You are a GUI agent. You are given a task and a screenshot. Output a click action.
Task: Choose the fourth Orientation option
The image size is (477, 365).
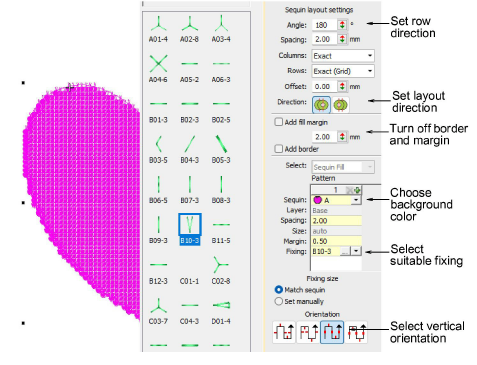click(356, 332)
